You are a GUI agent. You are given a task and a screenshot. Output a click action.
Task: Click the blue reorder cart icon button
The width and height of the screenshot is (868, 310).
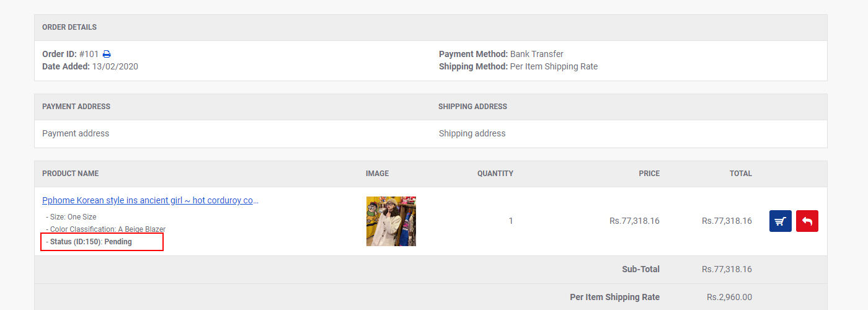tap(781, 221)
